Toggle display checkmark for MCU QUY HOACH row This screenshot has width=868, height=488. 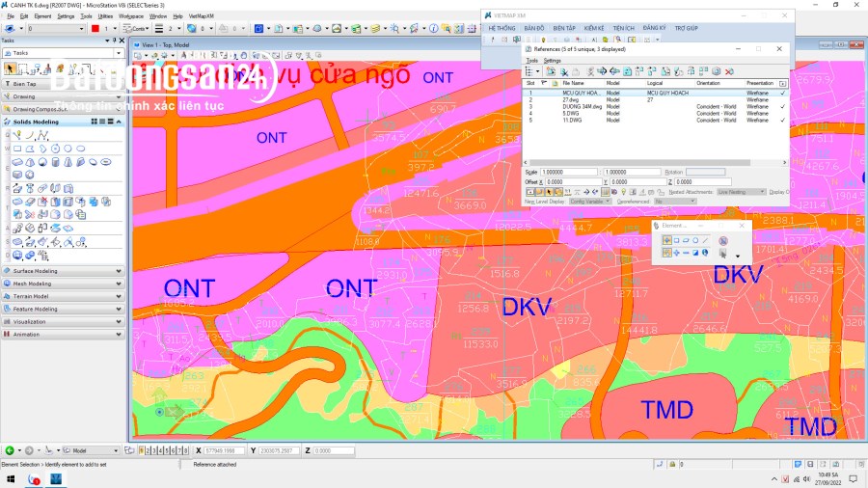coord(782,93)
